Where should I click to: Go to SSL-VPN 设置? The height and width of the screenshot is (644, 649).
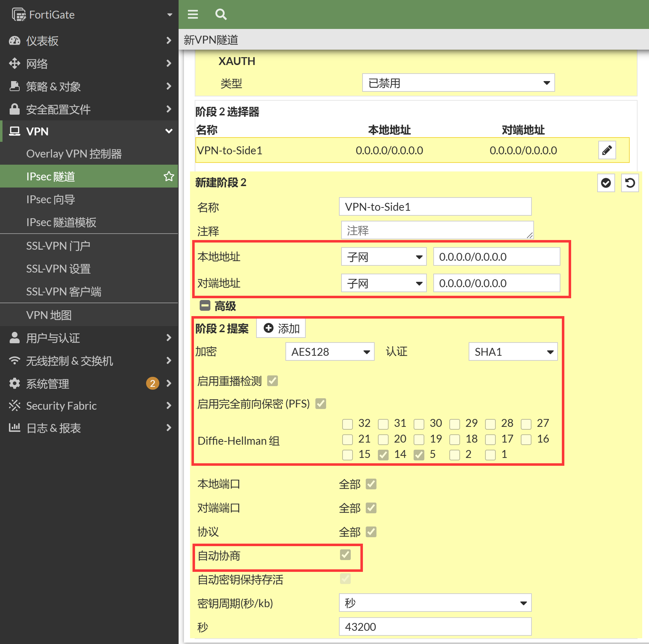(x=59, y=269)
